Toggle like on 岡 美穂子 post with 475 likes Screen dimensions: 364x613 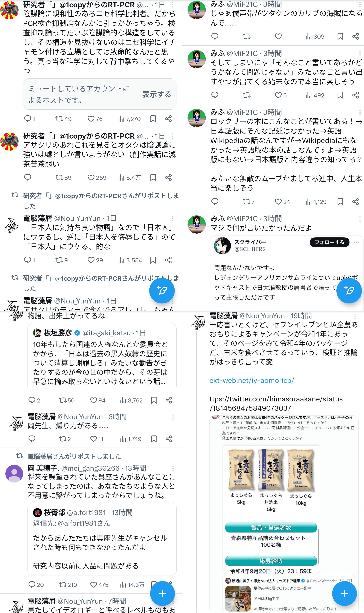tap(99, 585)
